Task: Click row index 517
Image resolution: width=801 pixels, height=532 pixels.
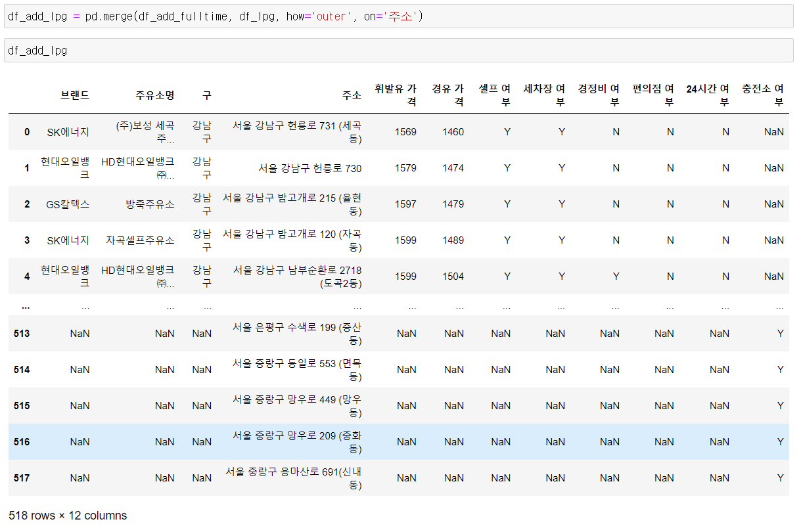Action: [x=22, y=478]
